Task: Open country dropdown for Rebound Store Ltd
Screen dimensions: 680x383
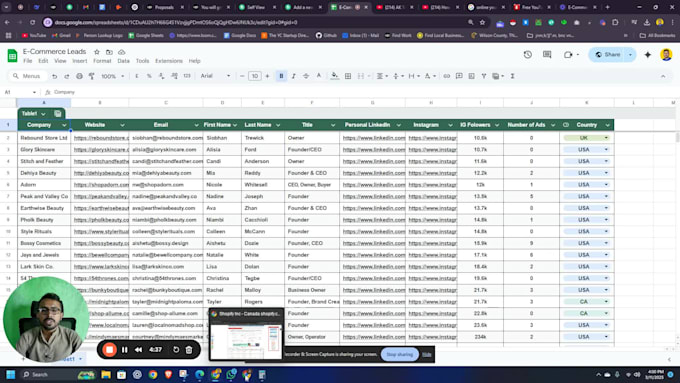Action: 606,138
